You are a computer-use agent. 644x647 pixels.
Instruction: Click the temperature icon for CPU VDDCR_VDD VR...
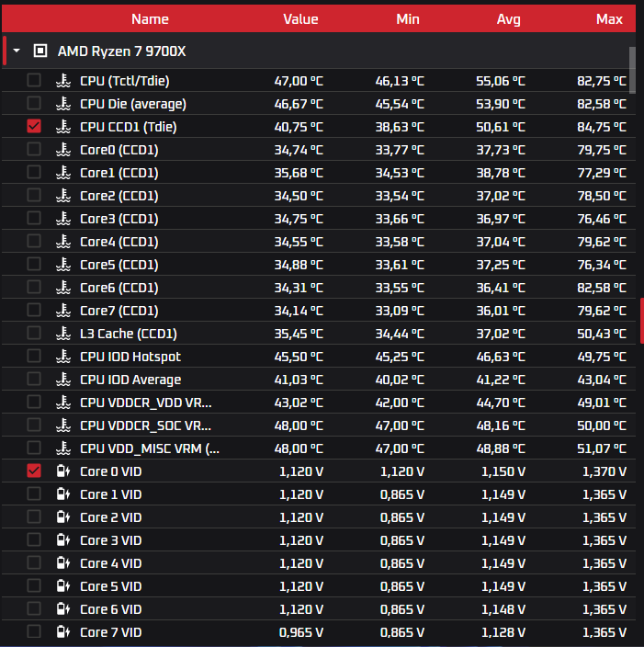point(63,403)
